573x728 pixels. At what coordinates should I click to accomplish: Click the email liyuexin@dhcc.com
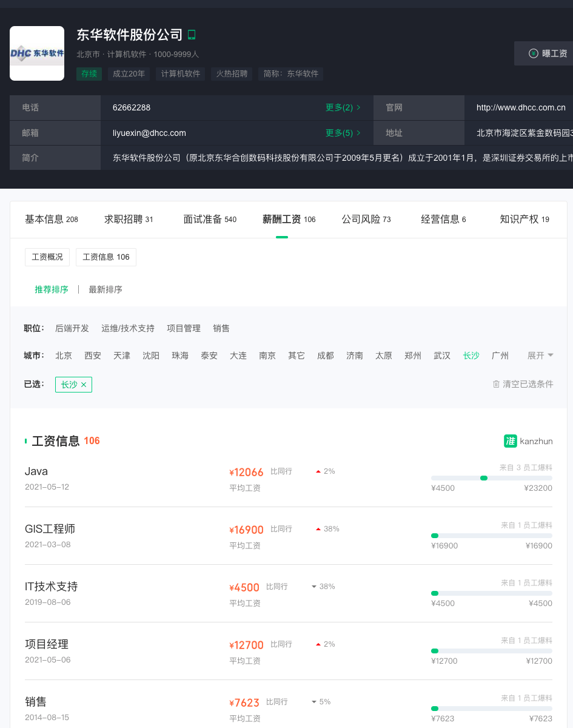pos(149,133)
